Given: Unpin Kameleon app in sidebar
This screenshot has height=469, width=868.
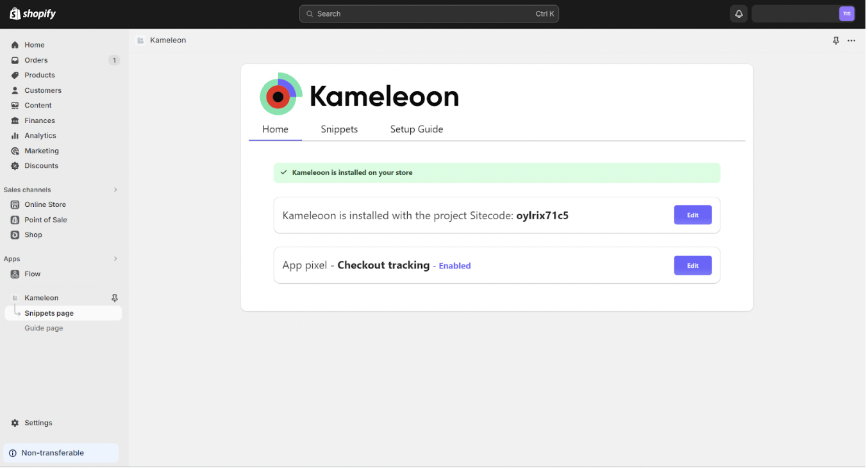Looking at the screenshot, I should point(115,298).
